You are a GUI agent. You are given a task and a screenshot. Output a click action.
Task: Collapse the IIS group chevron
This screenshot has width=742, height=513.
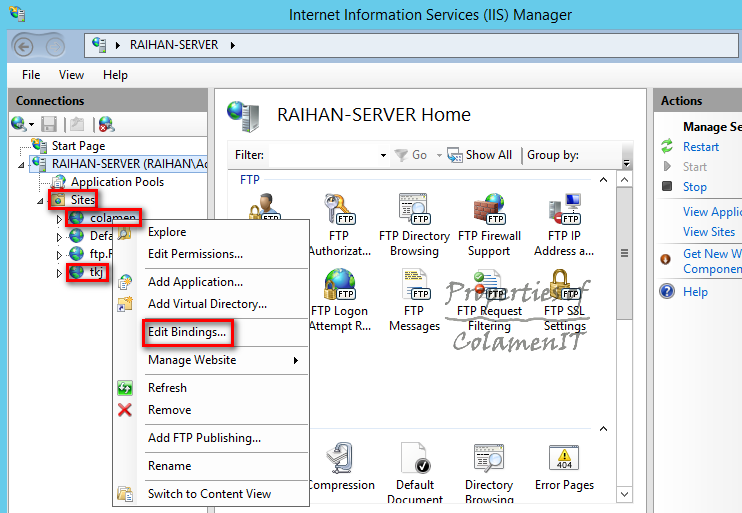pos(603,429)
